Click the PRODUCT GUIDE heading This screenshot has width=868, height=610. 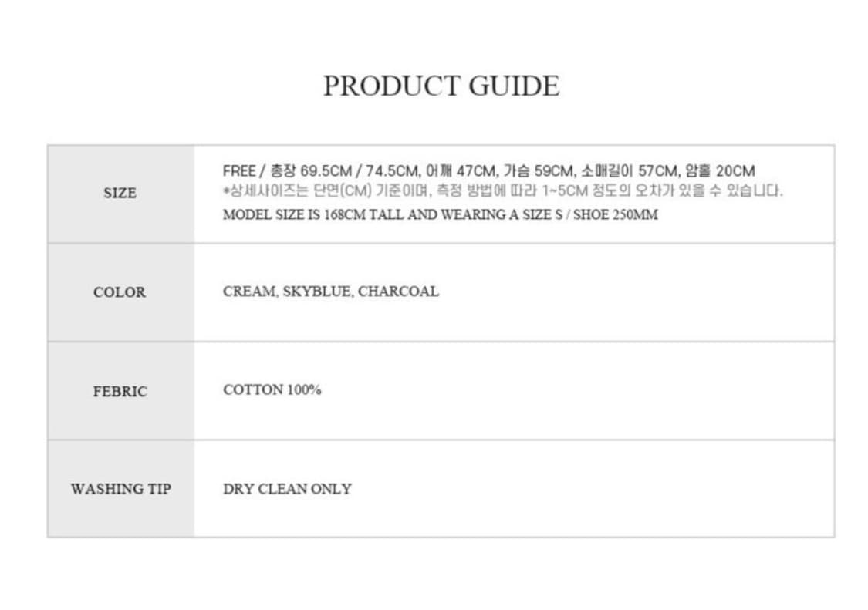pos(441,86)
